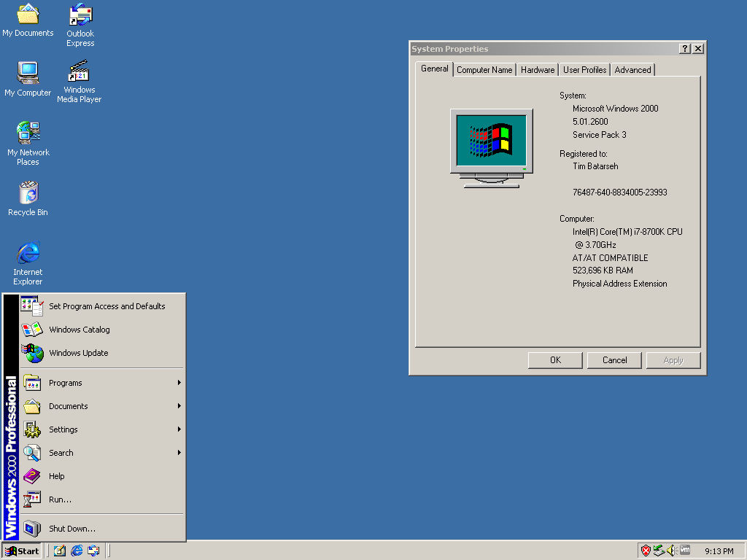Click the Windows monitor logo image

tap(492, 148)
